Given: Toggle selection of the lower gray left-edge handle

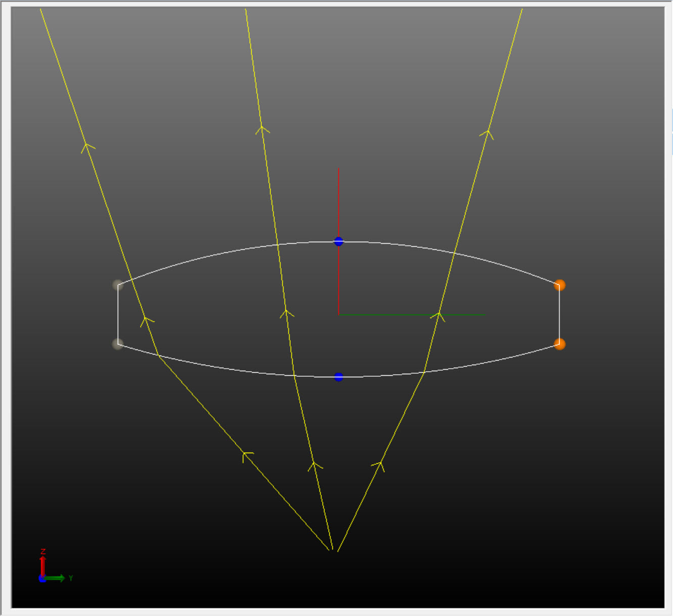Looking at the screenshot, I should tap(118, 344).
